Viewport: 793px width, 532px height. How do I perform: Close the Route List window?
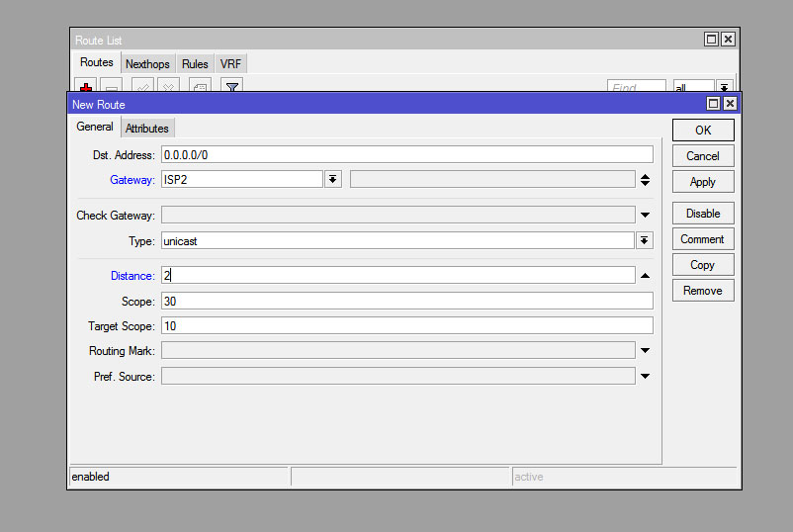point(728,40)
